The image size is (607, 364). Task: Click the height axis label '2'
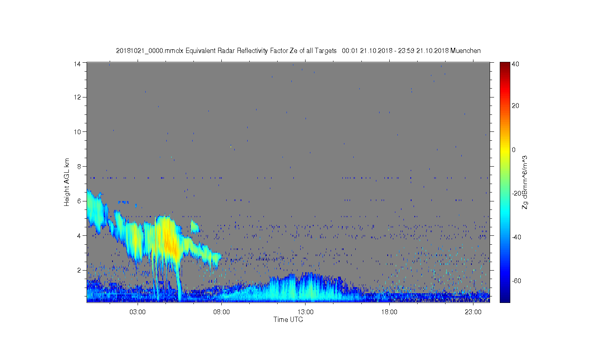pyautogui.click(x=80, y=270)
